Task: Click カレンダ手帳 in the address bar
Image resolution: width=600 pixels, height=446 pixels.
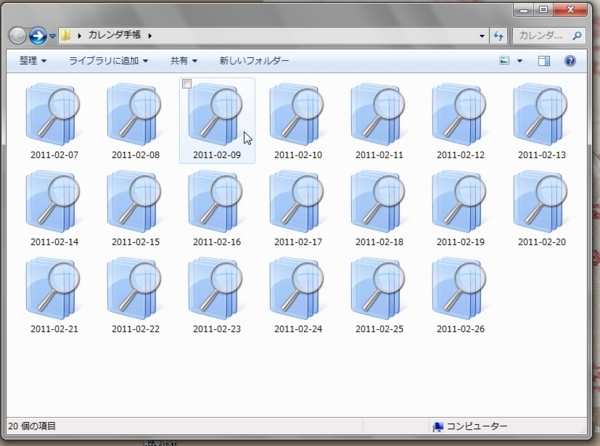Action: (114, 35)
